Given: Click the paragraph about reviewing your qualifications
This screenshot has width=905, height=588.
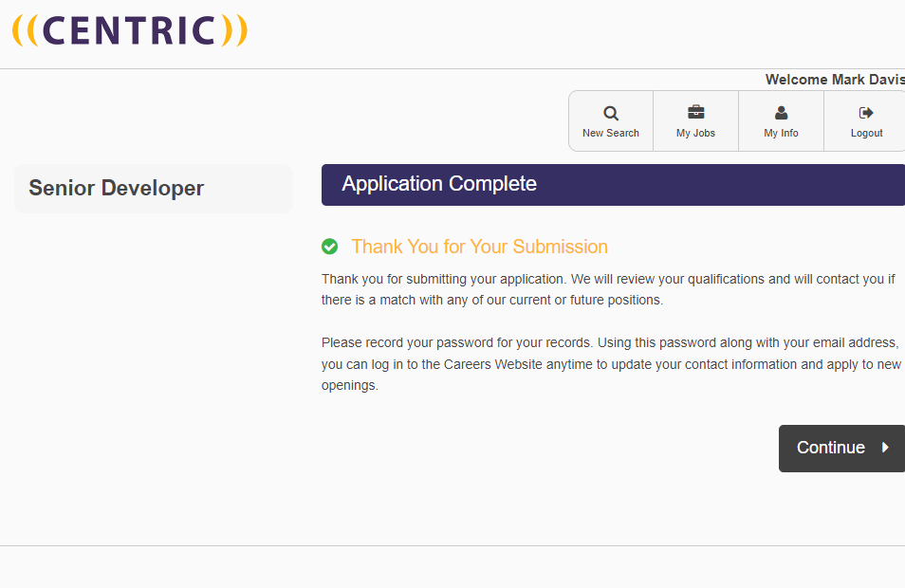Looking at the screenshot, I should point(607,289).
